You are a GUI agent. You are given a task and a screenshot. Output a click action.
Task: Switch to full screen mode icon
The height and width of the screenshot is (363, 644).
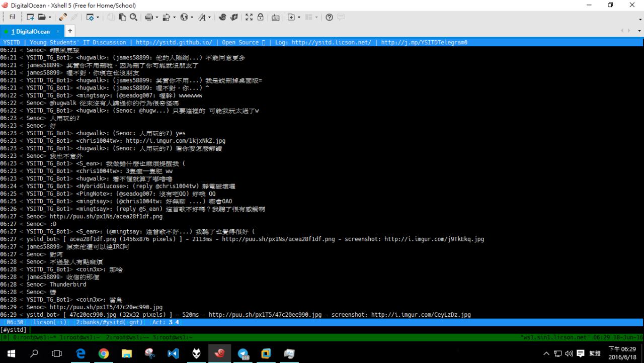tap(249, 17)
